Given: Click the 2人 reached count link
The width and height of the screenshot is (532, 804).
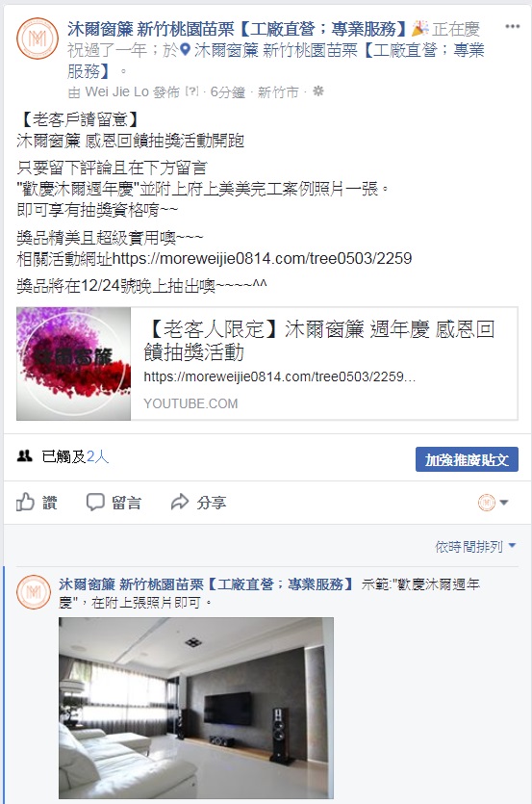Looking at the screenshot, I should click(97, 455).
